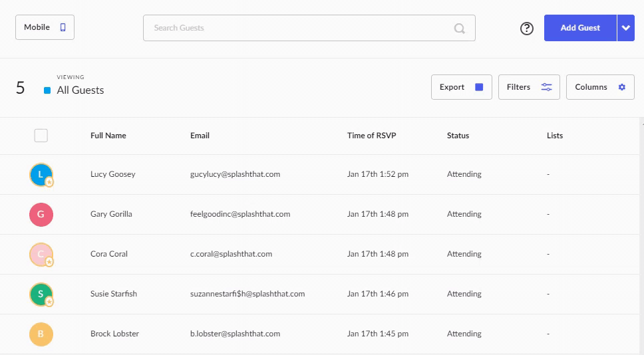Tick the select-all guests checkbox

tap(41, 136)
